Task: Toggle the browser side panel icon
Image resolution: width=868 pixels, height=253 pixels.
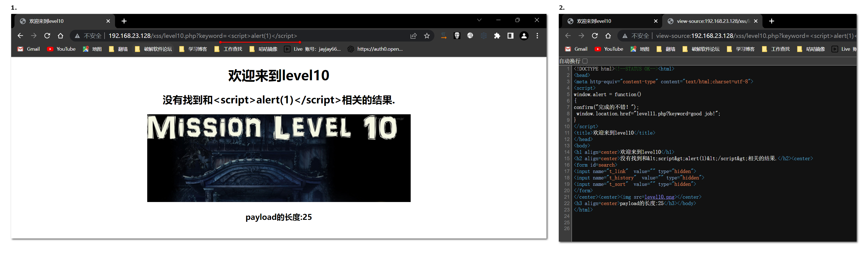Action: [511, 36]
